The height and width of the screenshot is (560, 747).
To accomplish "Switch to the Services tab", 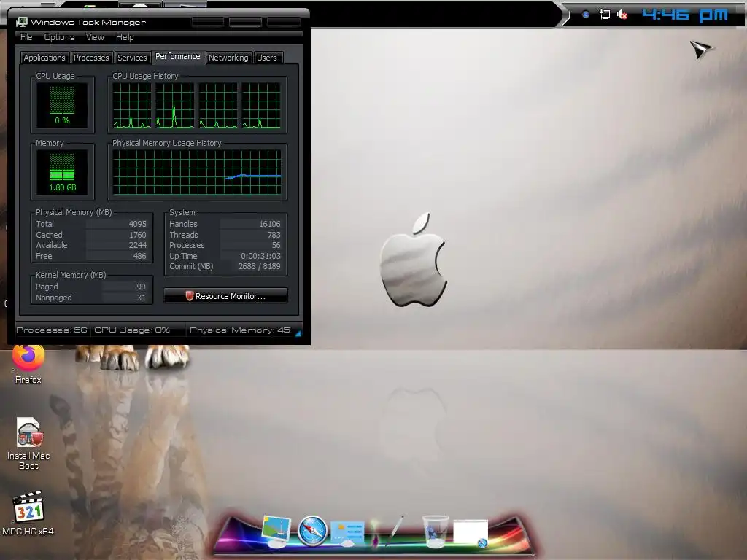I will [132, 58].
